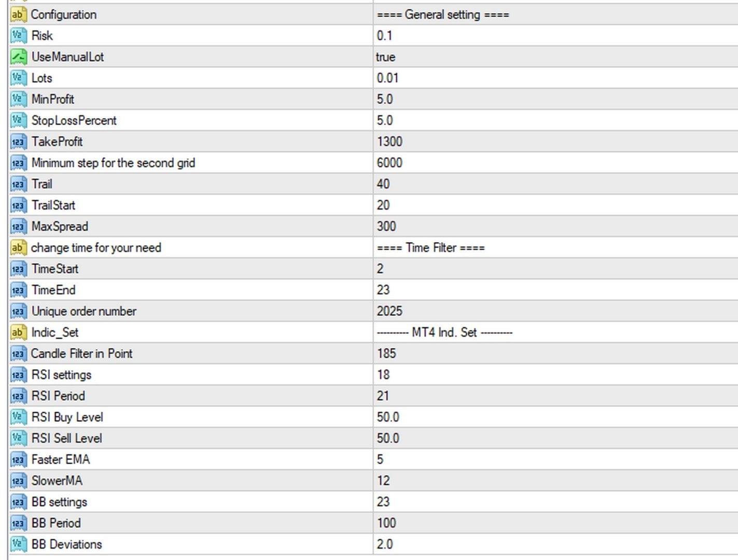Click the boolean icon beside UseManualLot
This screenshot has height=560, width=738.
18,57
